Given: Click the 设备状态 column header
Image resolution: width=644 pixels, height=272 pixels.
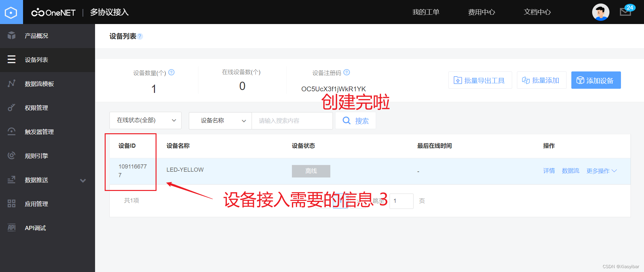Looking at the screenshot, I should tap(303, 146).
